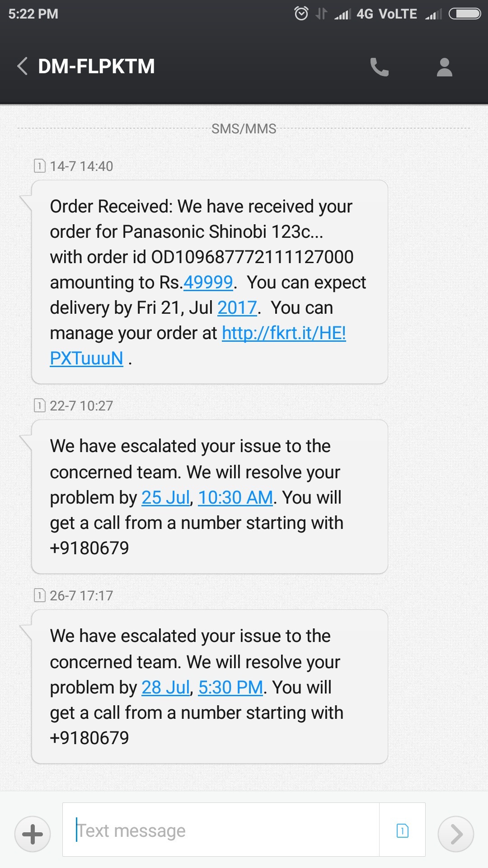This screenshot has width=488, height=868.
Task: Tap the PXTuuuN link continuation
Action: (86, 359)
